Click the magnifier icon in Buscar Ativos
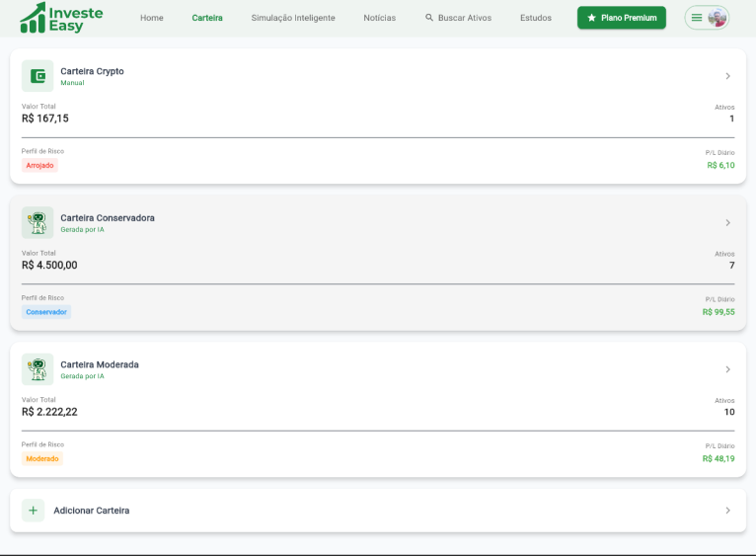The image size is (756, 556). [429, 18]
